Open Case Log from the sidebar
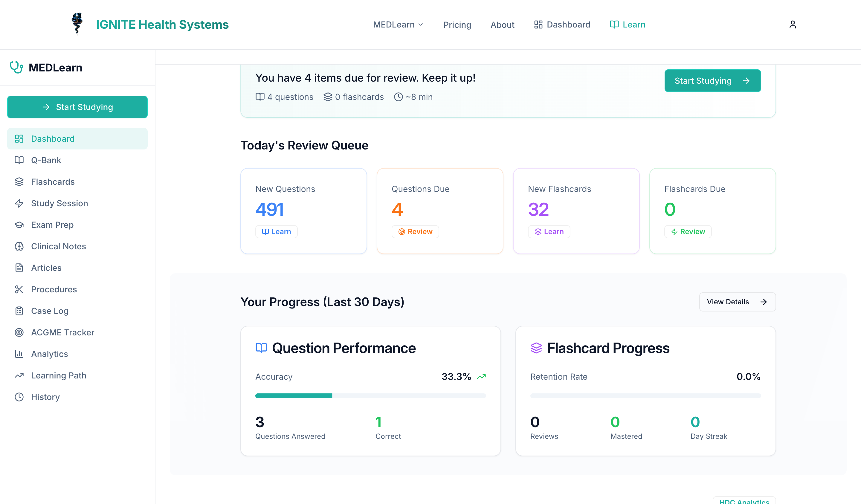Viewport: 861px width, 504px height. pyautogui.click(x=77, y=311)
